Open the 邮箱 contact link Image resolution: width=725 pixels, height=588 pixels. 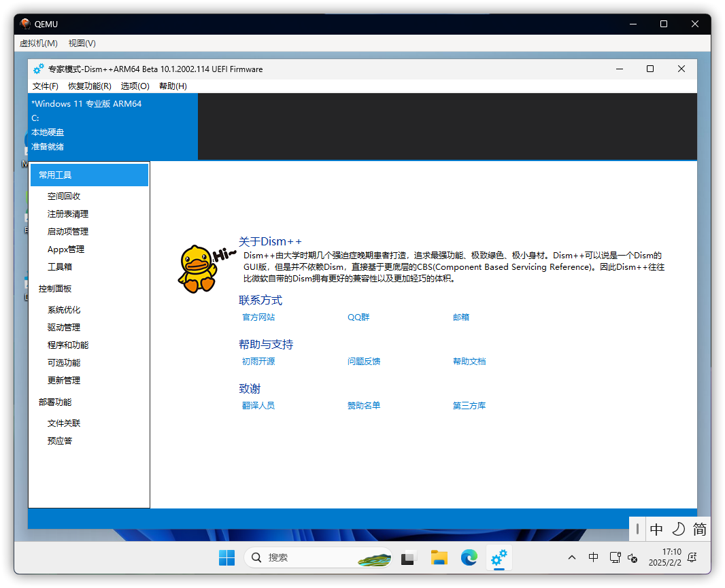tap(461, 317)
